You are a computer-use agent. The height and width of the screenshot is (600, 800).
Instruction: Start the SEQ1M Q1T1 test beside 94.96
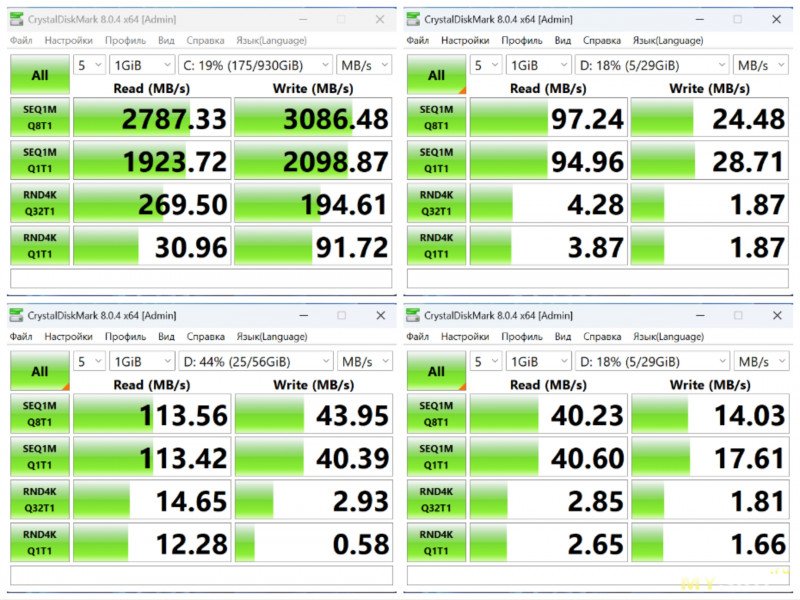[436, 162]
